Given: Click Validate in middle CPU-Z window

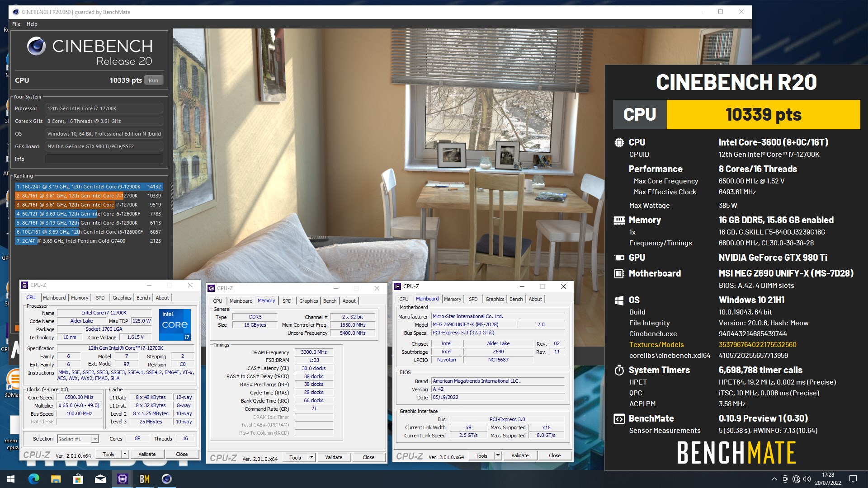Looking at the screenshot, I should [334, 457].
